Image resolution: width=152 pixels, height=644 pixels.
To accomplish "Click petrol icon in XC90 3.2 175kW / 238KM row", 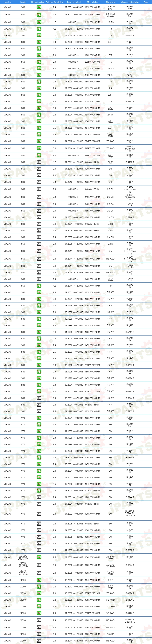I will point(39,600).
